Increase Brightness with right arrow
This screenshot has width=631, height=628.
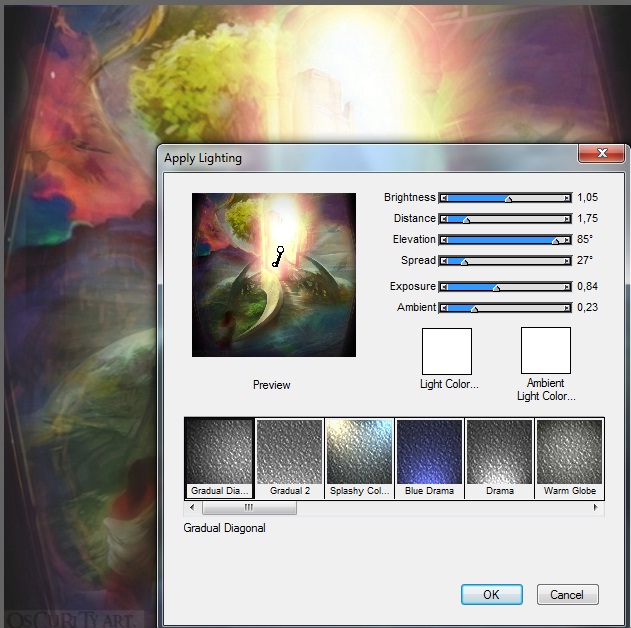coord(567,198)
